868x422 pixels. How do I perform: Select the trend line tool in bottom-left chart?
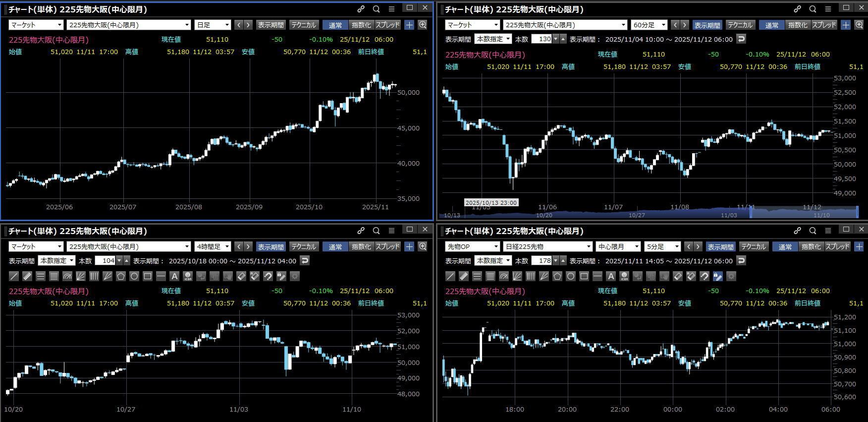[x=14, y=276]
